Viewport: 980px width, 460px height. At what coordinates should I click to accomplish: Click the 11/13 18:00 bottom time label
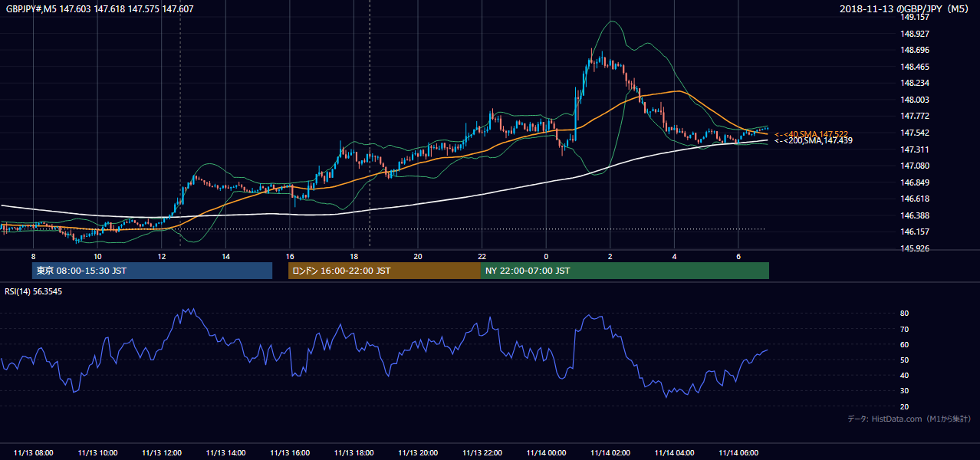coord(354,453)
